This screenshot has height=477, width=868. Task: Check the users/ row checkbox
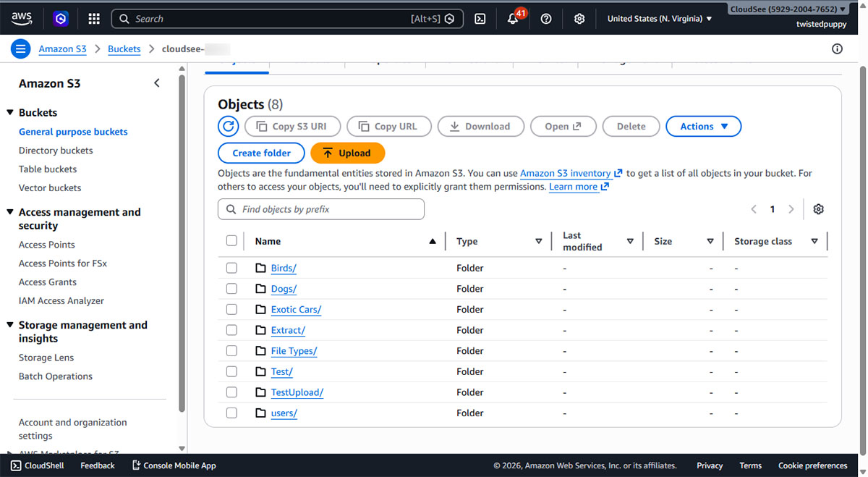pyautogui.click(x=231, y=413)
